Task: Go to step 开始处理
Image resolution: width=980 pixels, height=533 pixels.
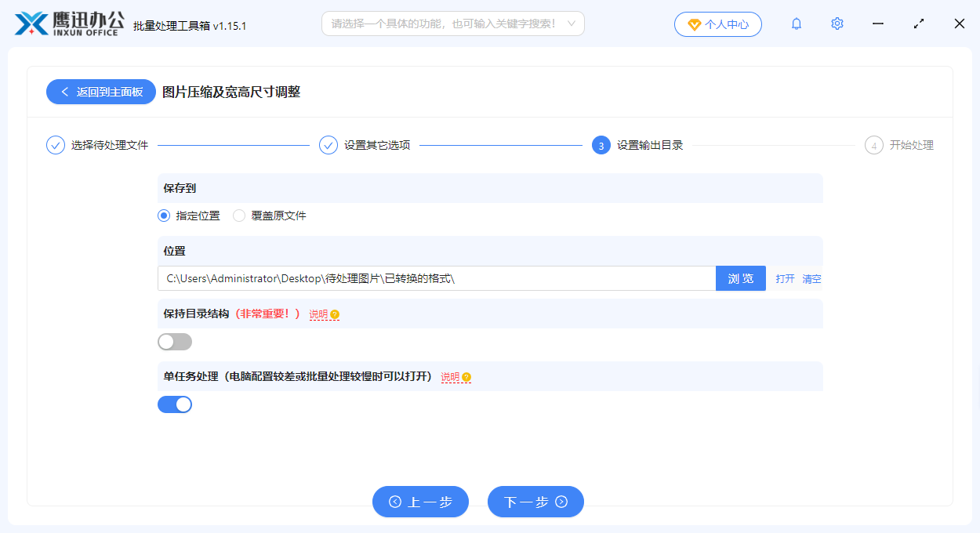Action: [x=912, y=145]
